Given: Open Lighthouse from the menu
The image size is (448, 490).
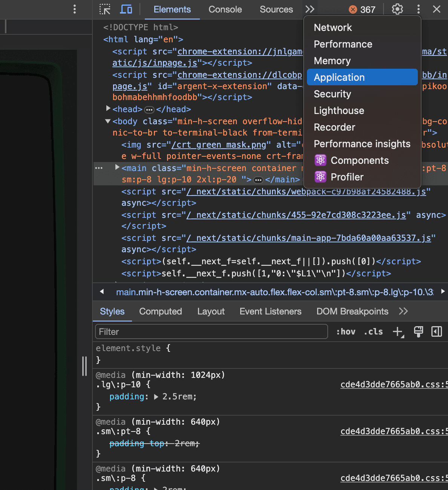Looking at the screenshot, I should tap(362, 111).
